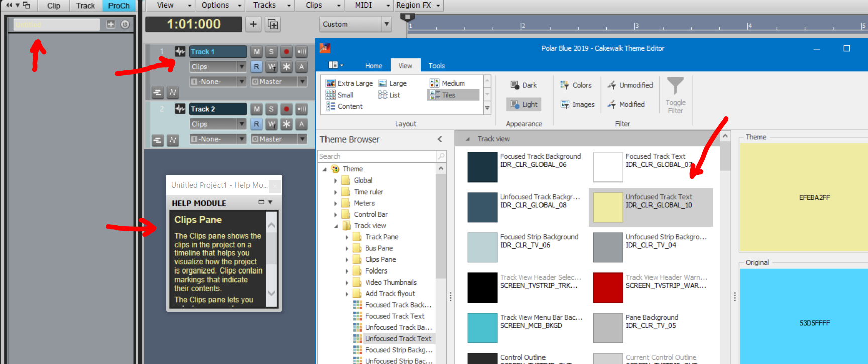Image resolution: width=868 pixels, height=364 pixels.
Task: Click Track 1 waveform icon
Action: point(180,51)
